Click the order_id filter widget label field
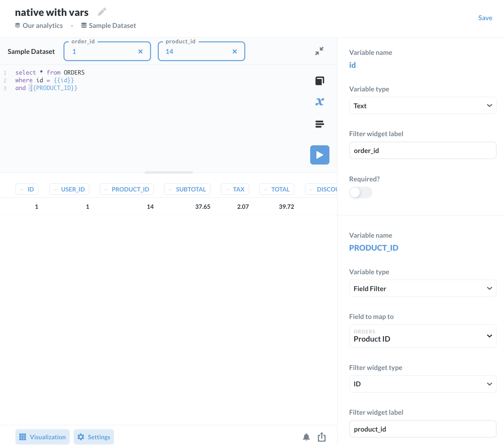The height and width of the screenshot is (446, 504). 422,151
